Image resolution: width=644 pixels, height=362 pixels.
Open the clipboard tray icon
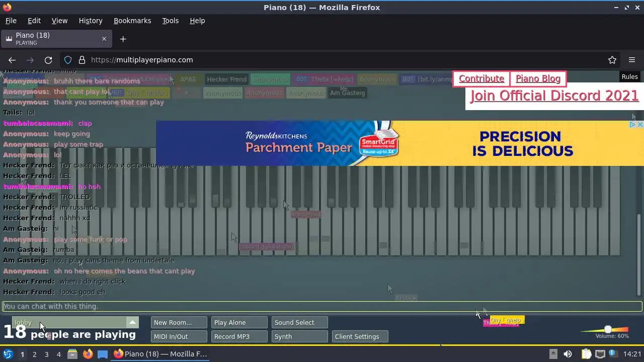tap(586, 354)
